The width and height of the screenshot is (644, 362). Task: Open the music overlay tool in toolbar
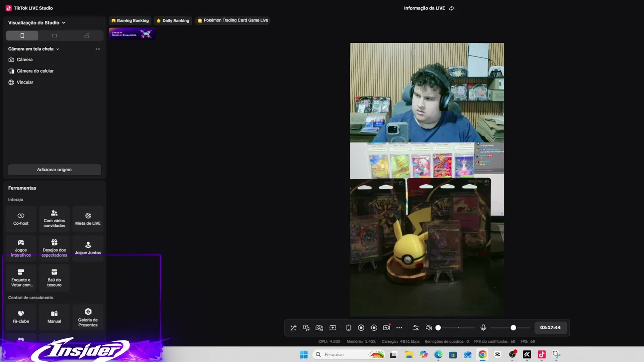pyautogui.click(x=306, y=328)
